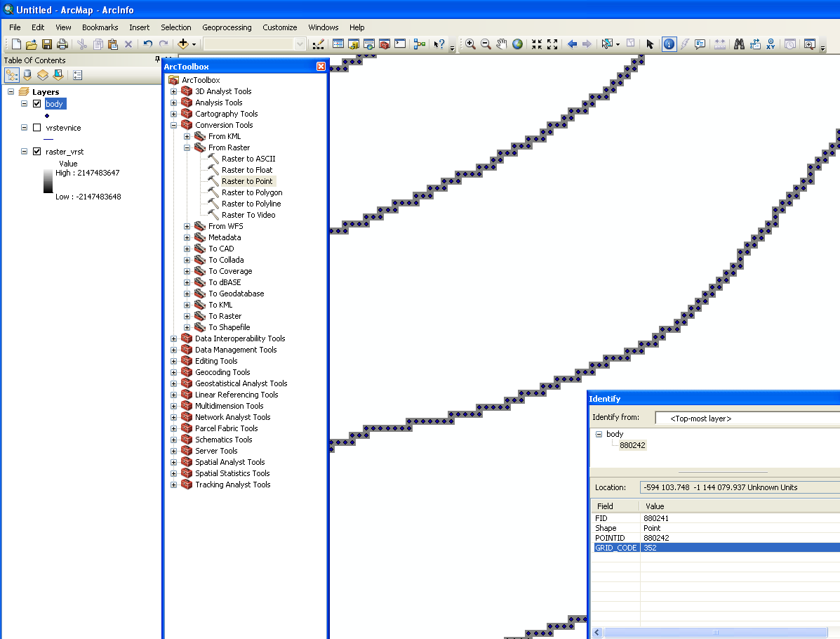840x639 pixels.
Task: Open the Python command window icon
Action: point(400,44)
